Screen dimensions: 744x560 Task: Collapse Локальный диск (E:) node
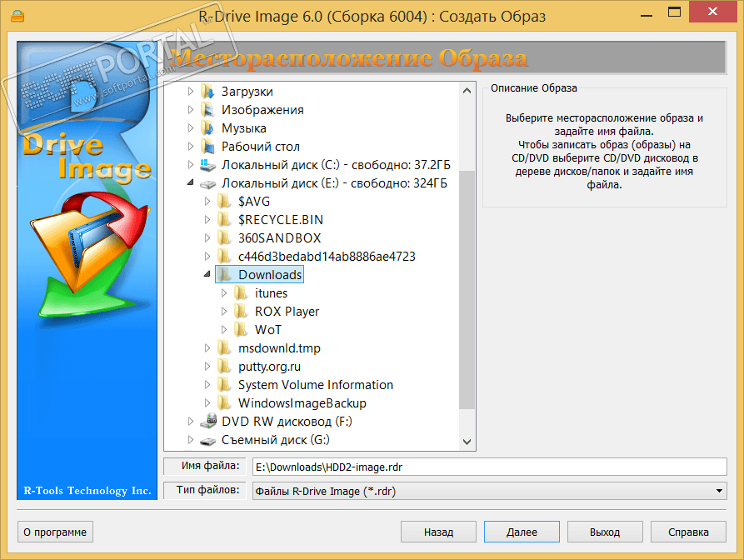pyautogui.click(x=191, y=182)
